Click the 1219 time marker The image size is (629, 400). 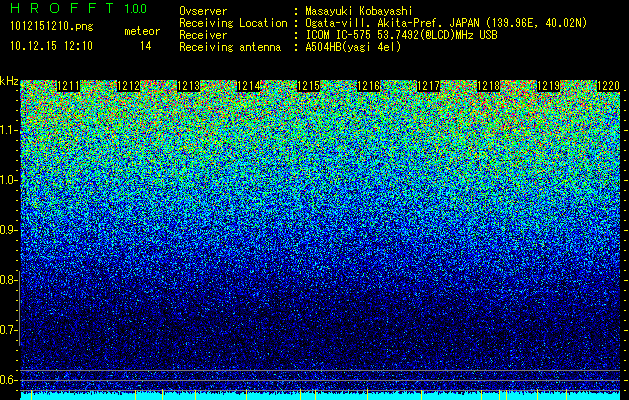(x=549, y=86)
